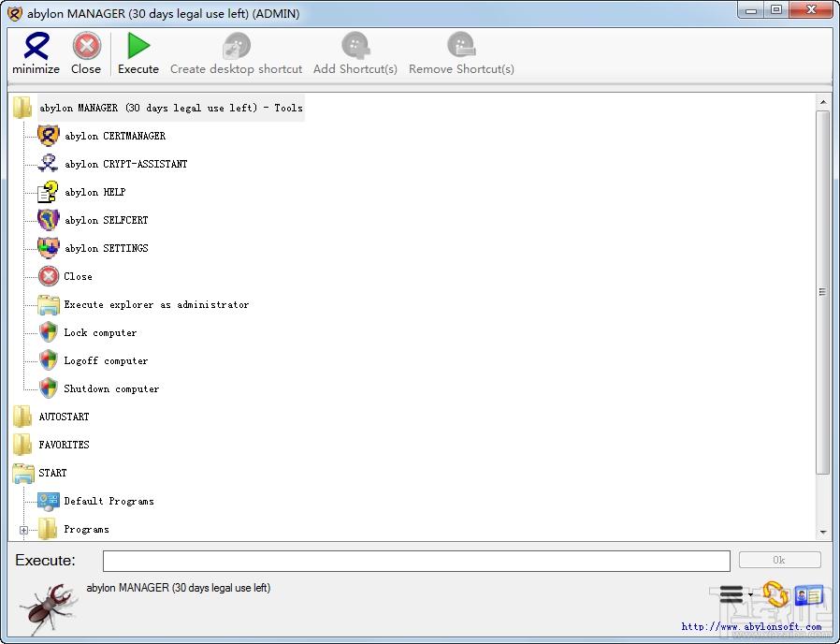Open the hamburger menu at bottom right

[731, 594]
